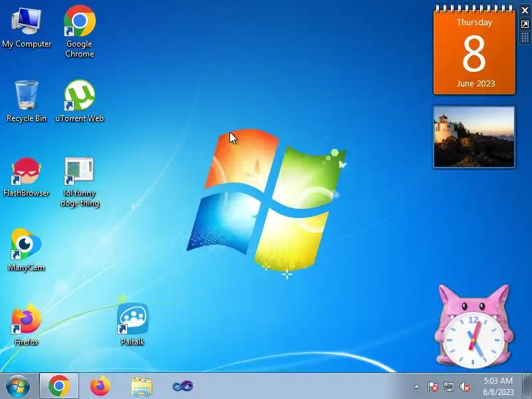This screenshot has width=532, height=399.
Task: Select the ManyCam desktop shortcut
Action: point(27,250)
